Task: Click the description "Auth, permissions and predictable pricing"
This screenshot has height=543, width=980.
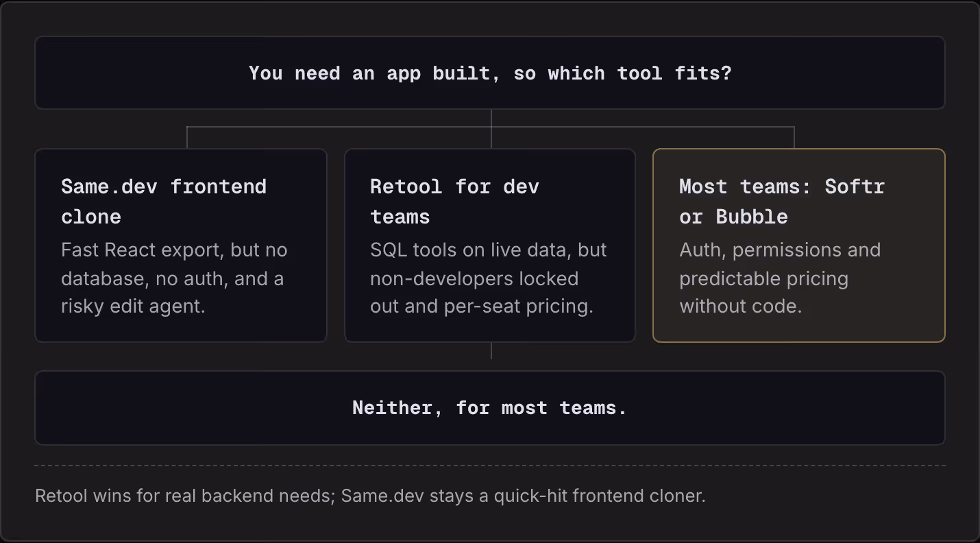Action: (x=780, y=278)
